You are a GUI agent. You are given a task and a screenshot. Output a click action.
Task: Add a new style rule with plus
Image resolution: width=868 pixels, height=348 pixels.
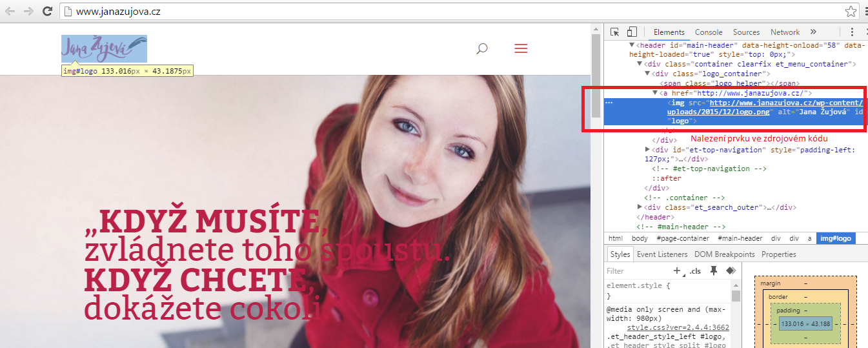click(677, 271)
